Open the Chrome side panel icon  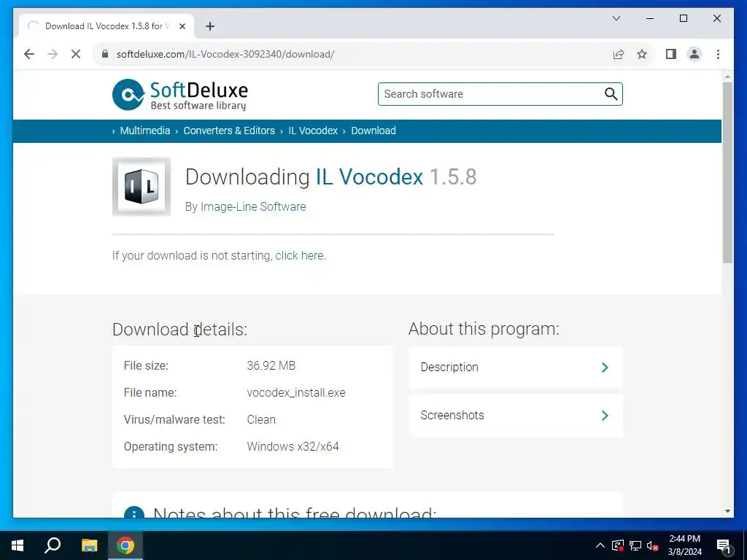[x=671, y=54]
